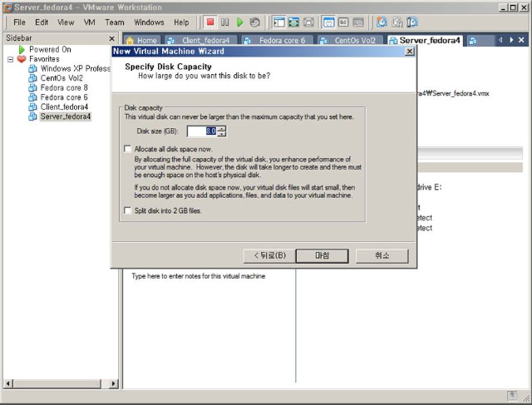Screen dimensions: 532x405
Task: Select CentOs Vol2 in the sidebar tree
Action: (56, 78)
